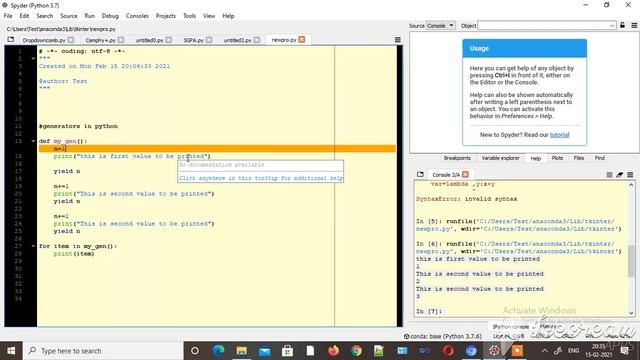Image resolution: width=640 pixels, height=360 pixels.
Task: Open the View menu
Action: point(209,16)
